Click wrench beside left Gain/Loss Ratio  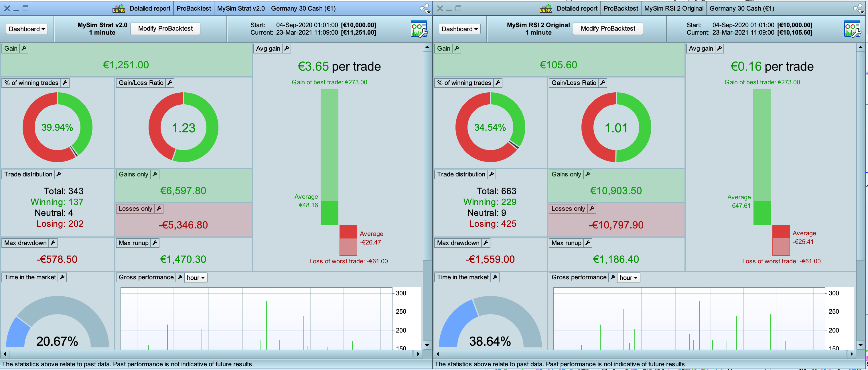pyautogui.click(x=170, y=83)
